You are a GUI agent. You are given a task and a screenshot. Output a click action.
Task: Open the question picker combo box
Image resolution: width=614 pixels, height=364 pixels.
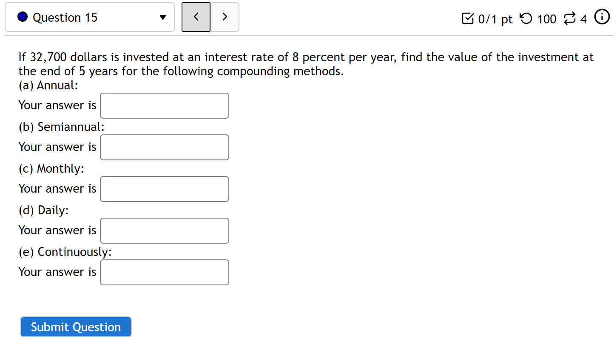point(89,17)
